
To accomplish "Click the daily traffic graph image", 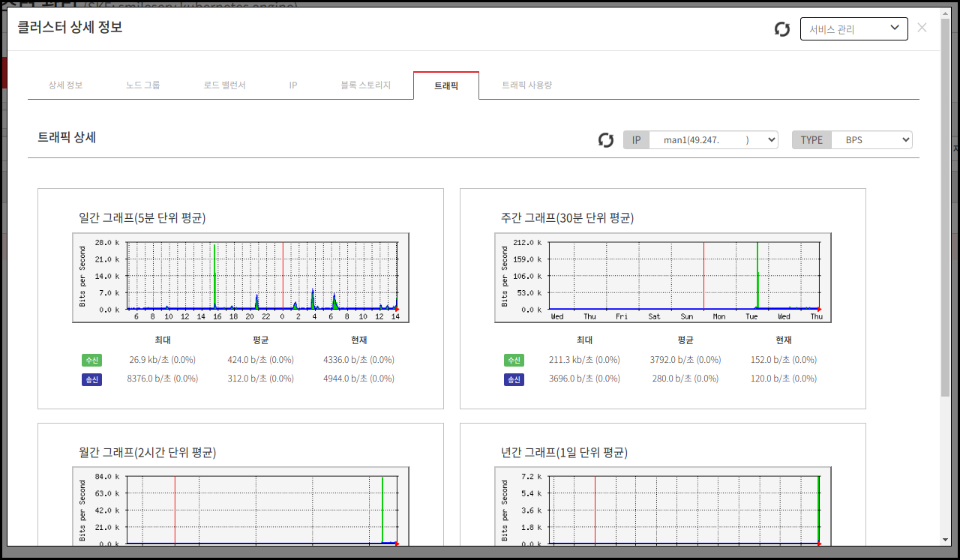I will click(241, 277).
